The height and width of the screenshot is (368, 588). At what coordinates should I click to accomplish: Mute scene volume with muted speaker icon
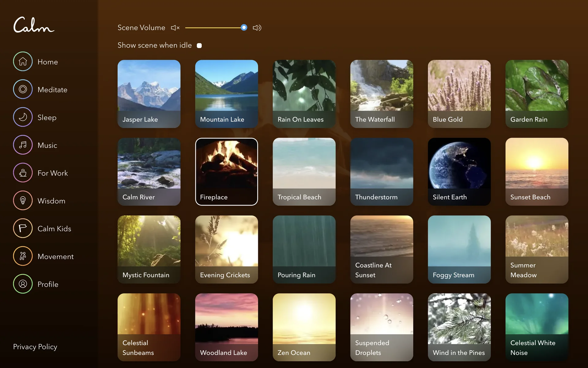coord(175,28)
